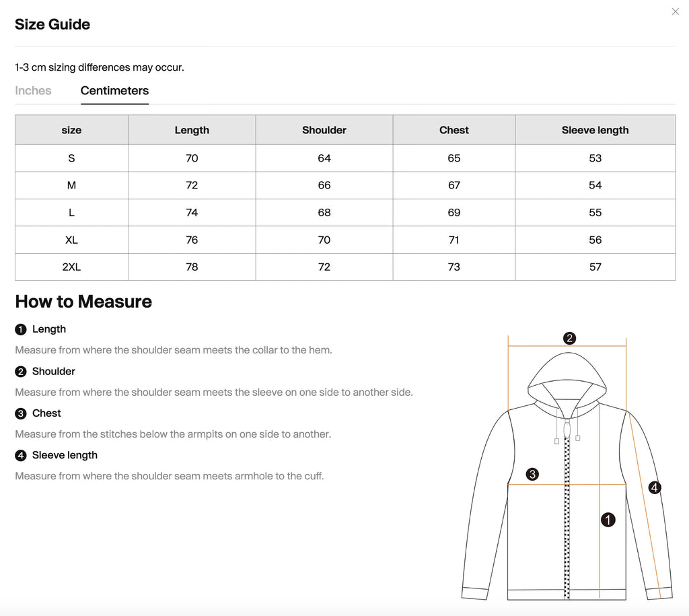The height and width of the screenshot is (616, 689).
Task: Click the numbered Chest marker icon
Action: pos(20,413)
